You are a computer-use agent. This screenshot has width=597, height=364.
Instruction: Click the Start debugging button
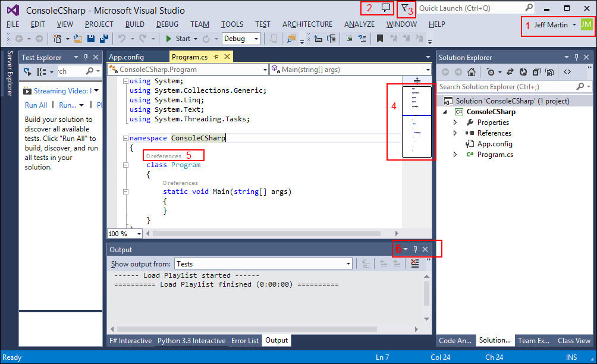[178, 39]
